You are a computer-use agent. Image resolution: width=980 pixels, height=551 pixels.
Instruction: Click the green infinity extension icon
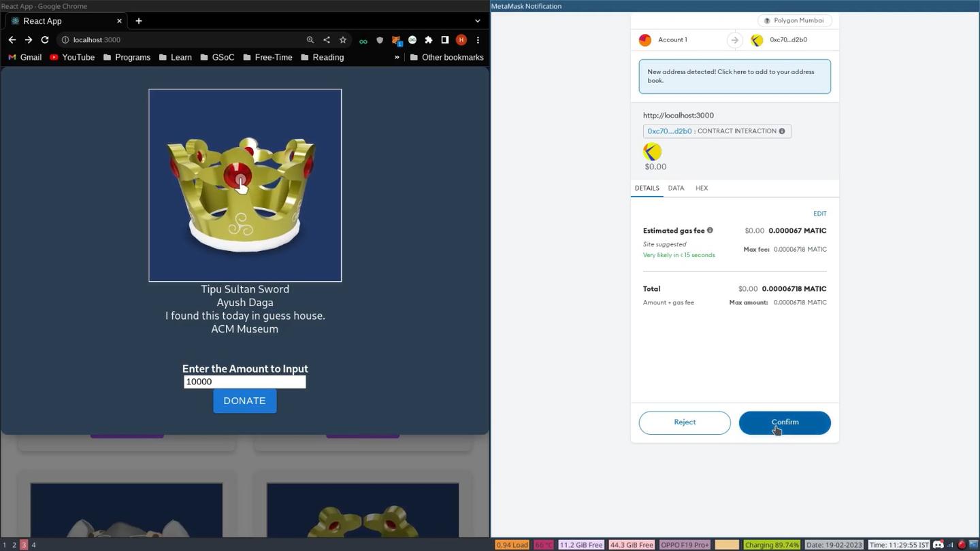pyautogui.click(x=363, y=41)
